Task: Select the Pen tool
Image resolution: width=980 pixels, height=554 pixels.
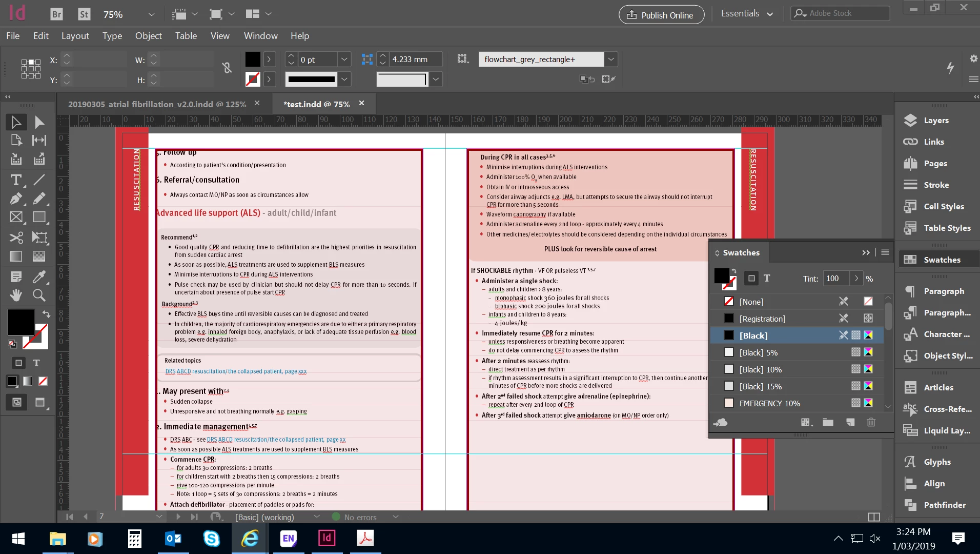Action: pyautogui.click(x=16, y=199)
